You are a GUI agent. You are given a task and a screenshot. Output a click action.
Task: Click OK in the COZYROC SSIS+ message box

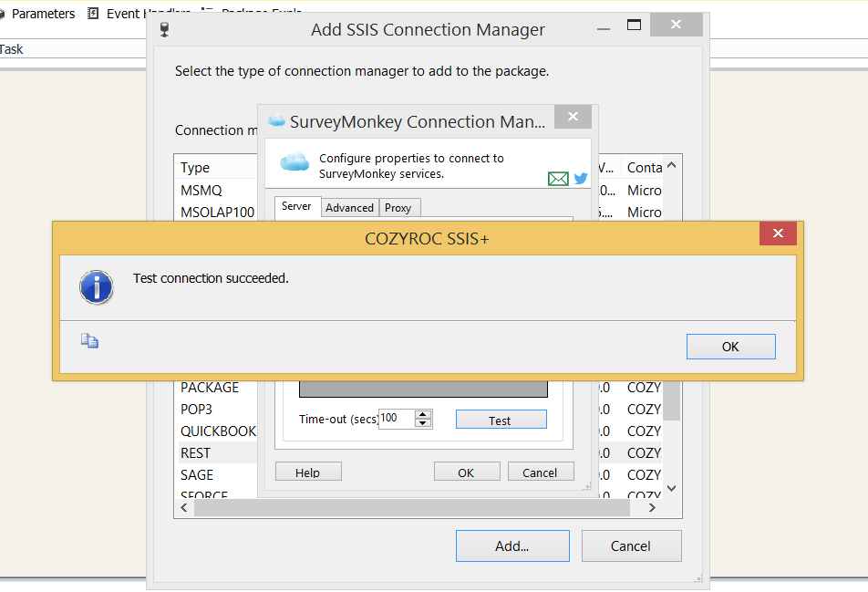click(x=730, y=347)
